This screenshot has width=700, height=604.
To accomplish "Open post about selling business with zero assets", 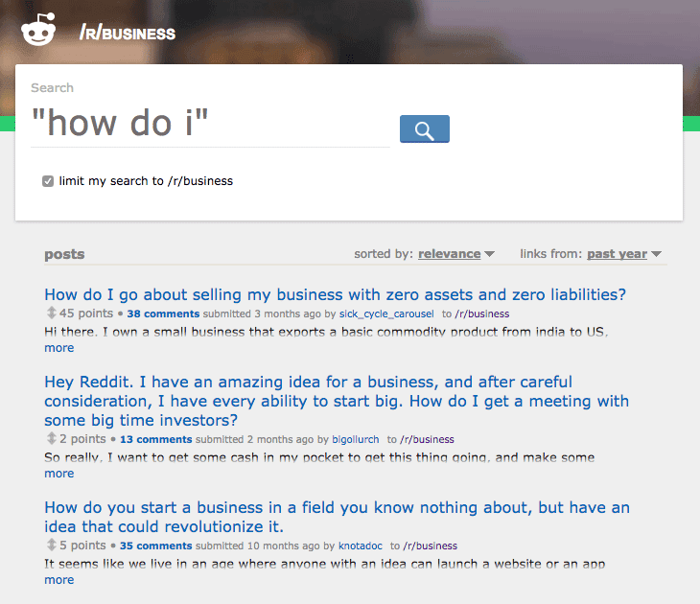I will click(335, 294).
